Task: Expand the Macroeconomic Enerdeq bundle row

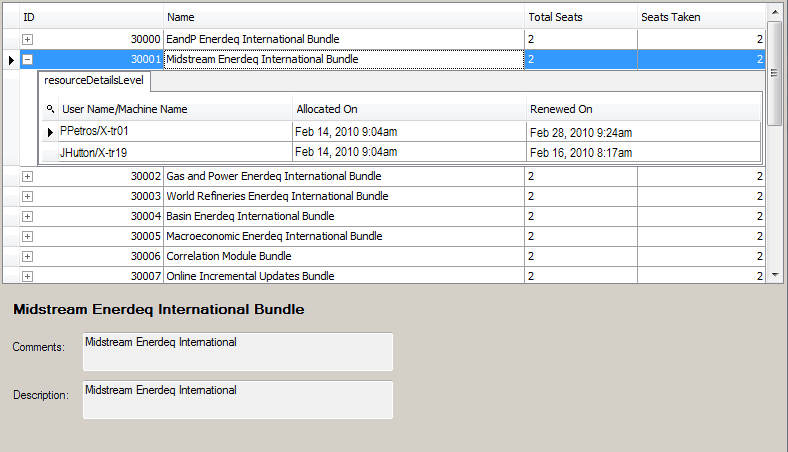Action: [x=27, y=236]
